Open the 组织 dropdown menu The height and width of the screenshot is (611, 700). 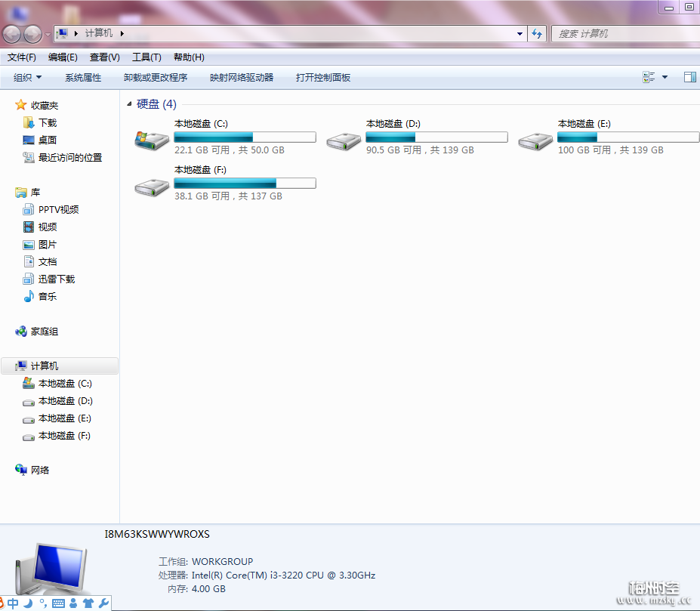pyautogui.click(x=28, y=77)
